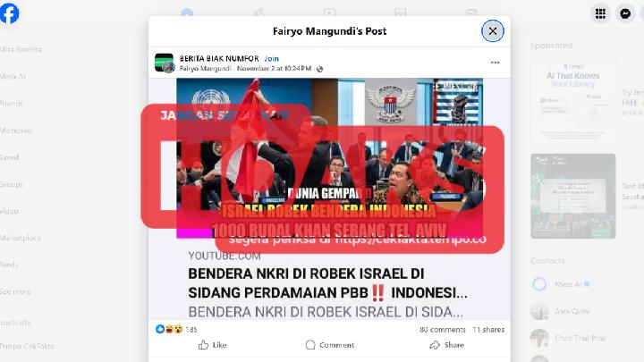Open the Messenger icon
644x362 pixels.
pos(625,14)
